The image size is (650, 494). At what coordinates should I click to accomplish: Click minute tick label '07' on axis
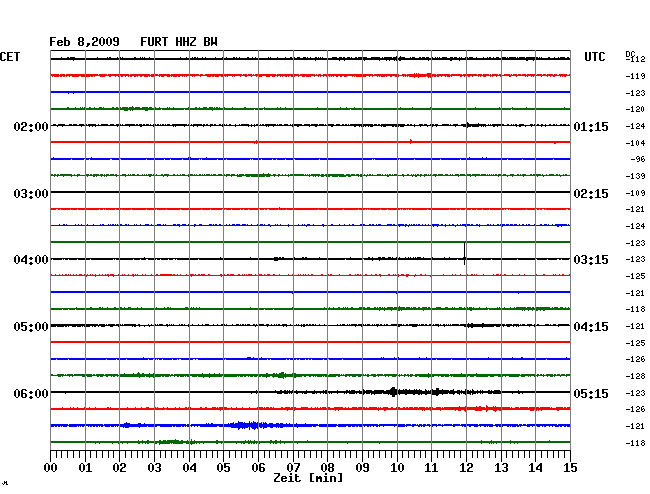(293, 467)
